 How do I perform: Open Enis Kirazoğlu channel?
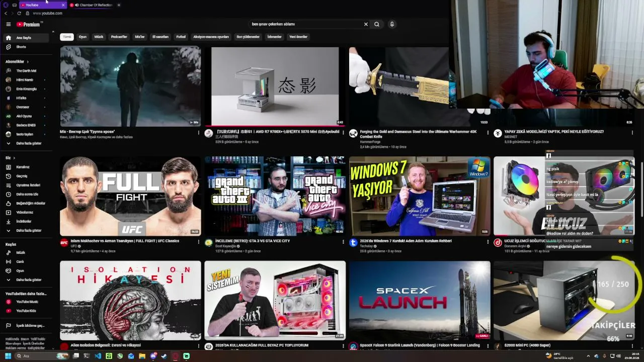27,89
